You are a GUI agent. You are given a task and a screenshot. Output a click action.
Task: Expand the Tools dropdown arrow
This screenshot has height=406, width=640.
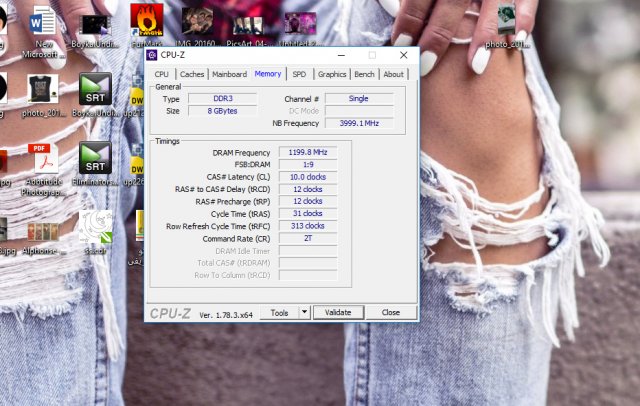coord(304,313)
